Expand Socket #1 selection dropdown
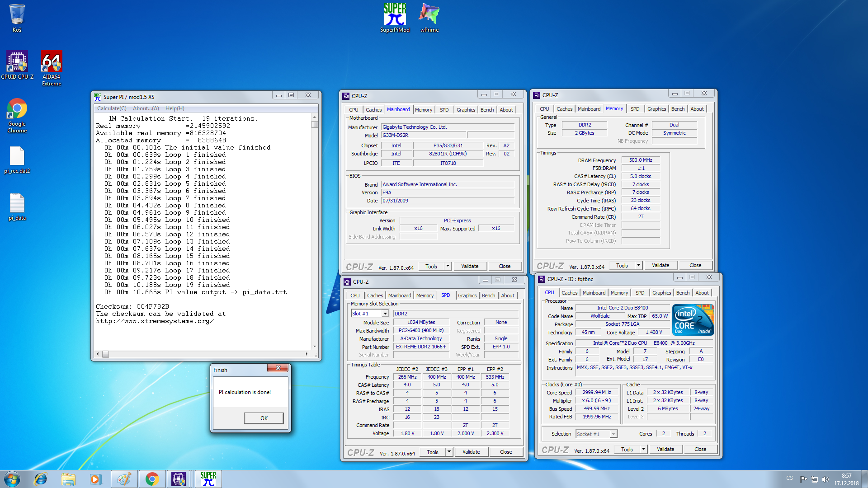The width and height of the screenshot is (868, 488). (613, 434)
